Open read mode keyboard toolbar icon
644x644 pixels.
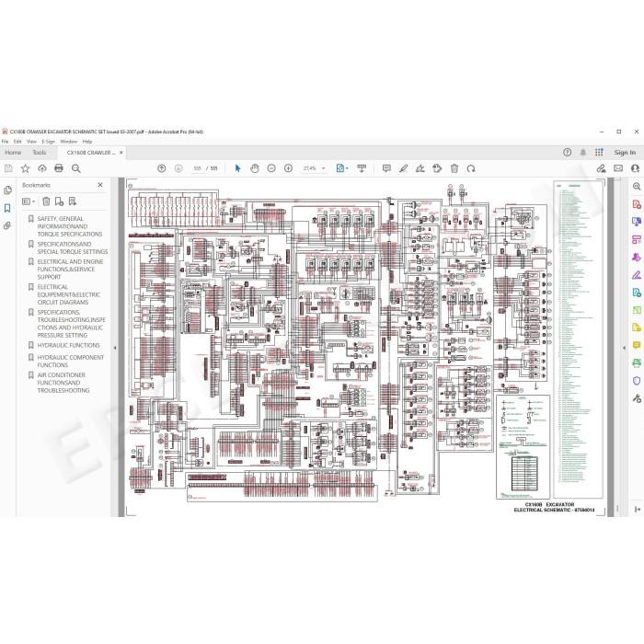point(362,168)
